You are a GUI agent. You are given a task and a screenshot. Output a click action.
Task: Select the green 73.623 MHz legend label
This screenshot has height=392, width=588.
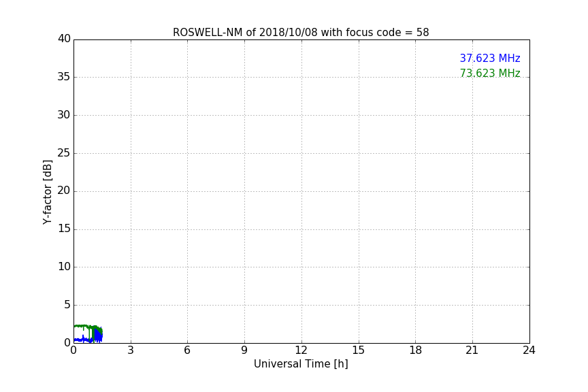490,73
